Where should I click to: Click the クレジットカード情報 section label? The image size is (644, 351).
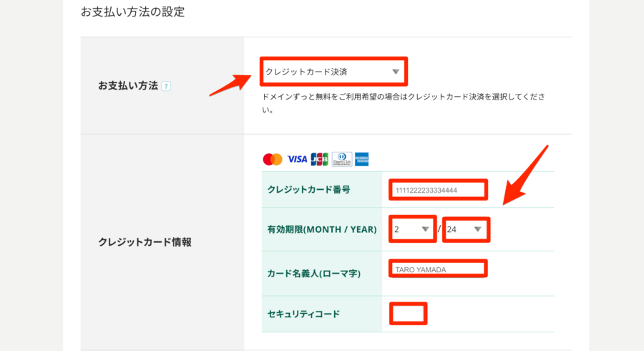pos(145,242)
